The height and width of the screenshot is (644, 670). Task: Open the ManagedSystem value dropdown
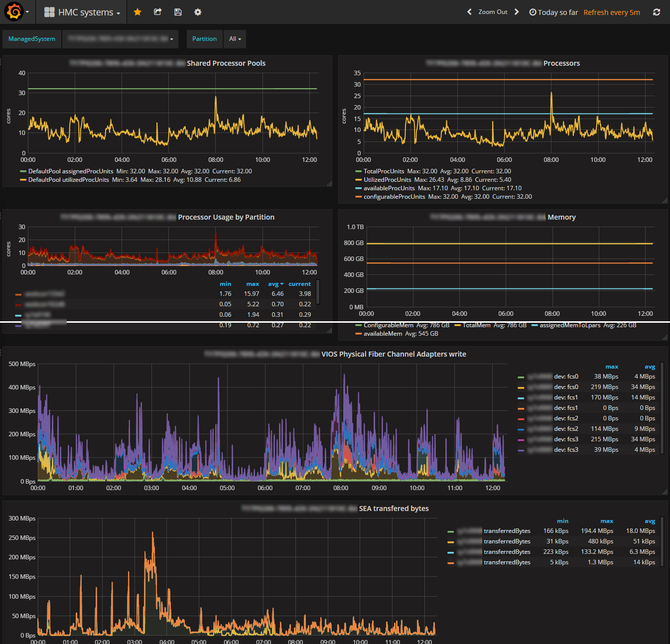tap(120, 39)
